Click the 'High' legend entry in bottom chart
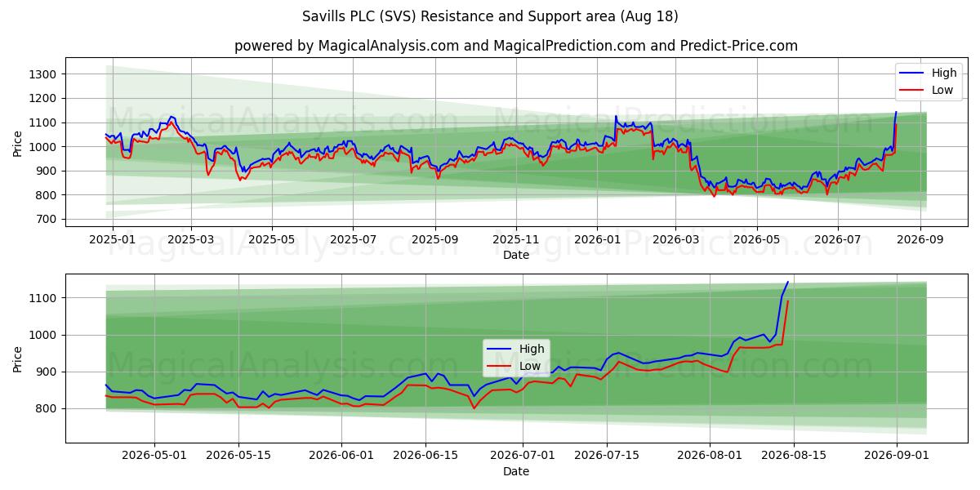The height and width of the screenshot is (490, 980). [x=531, y=349]
